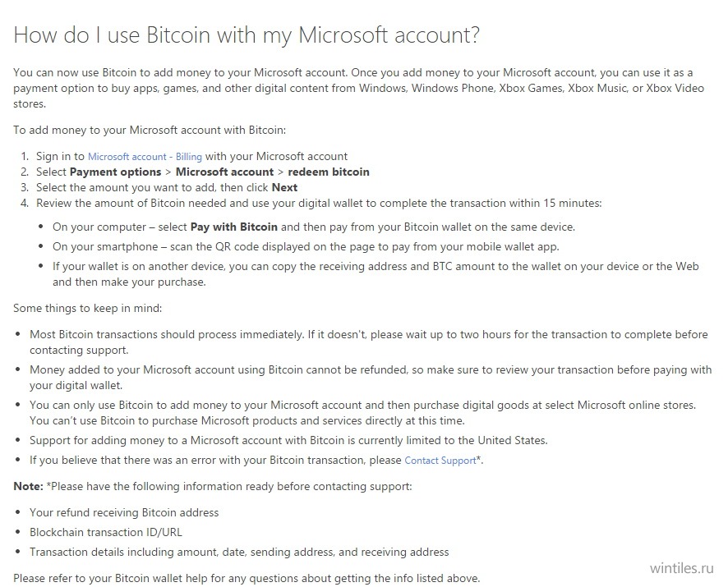The height and width of the screenshot is (587, 728).
Task: Click the To add money to your Microsoft account line
Action: (150, 130)
